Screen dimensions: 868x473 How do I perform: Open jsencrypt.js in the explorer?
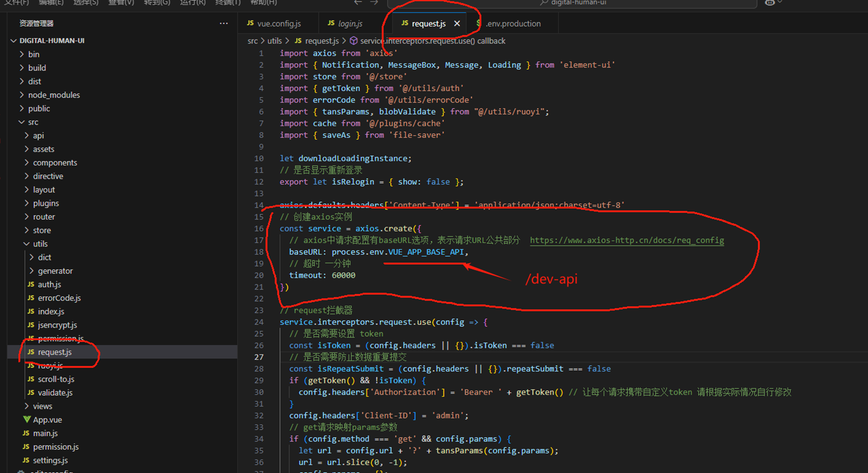tap(57, 325)
